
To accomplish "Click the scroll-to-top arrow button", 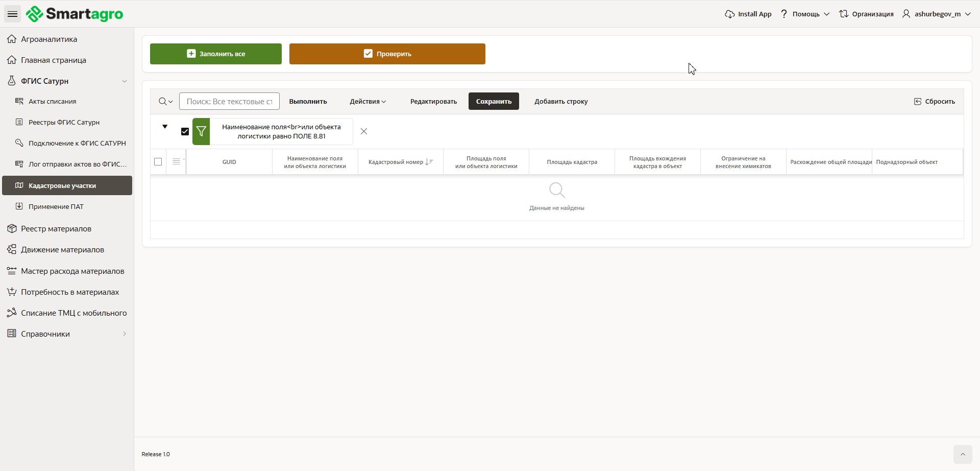I will point(962,454).
